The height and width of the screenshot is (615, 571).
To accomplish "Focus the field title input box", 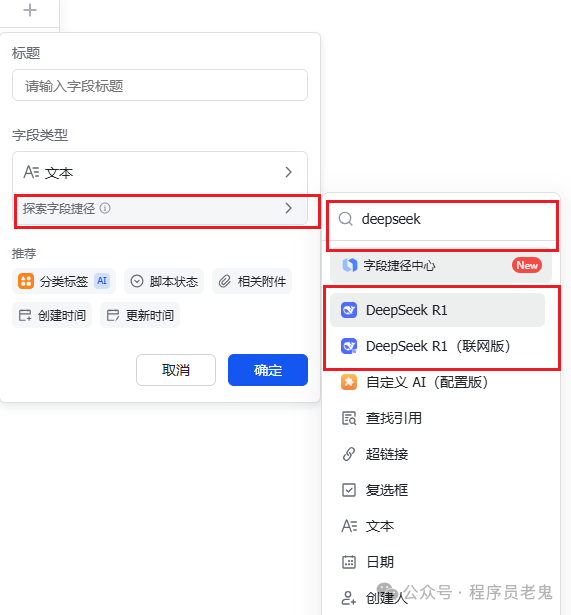I will pos(160,85).
